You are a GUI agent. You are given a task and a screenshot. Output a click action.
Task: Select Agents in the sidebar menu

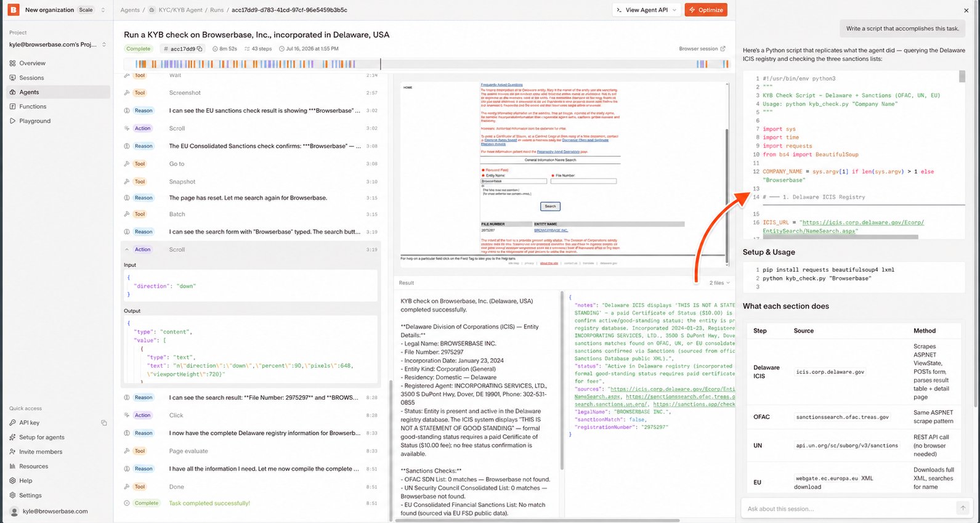[x=57, y=92]
